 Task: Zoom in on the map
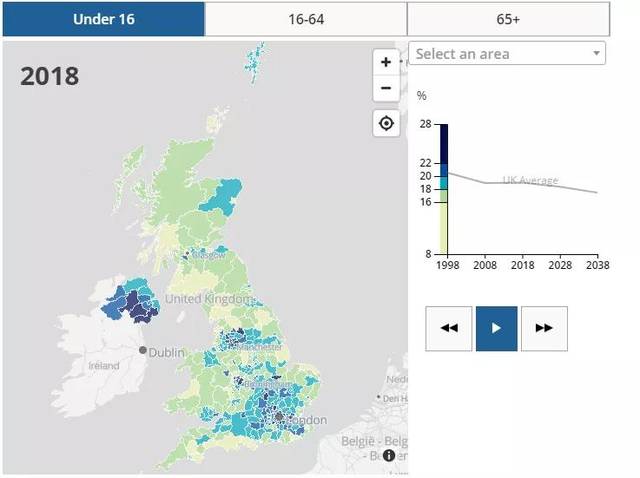click(x=386, y=62)
